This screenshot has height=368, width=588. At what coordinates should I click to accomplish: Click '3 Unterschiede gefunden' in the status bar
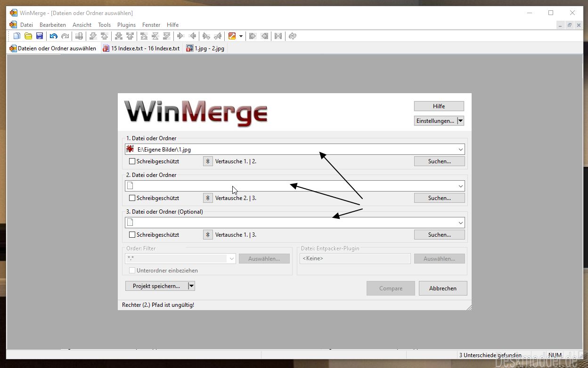point(490,355)
